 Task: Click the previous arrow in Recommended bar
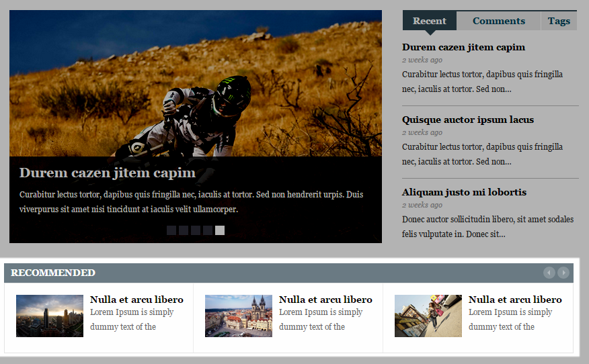[x=549, y=273]
